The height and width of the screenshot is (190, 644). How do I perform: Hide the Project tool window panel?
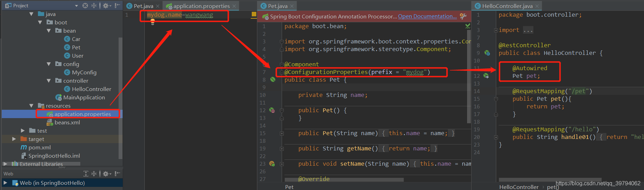pos(118,6)
